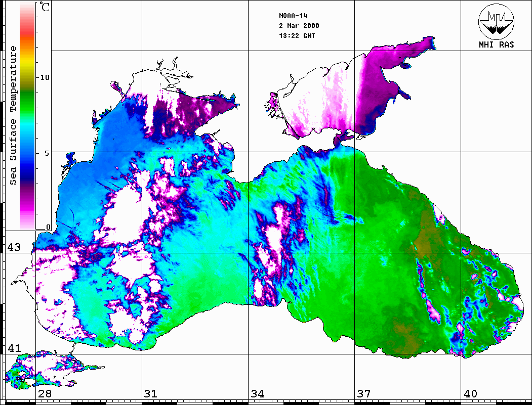Click the MHI RAS circular logo
Image resolution: width=532 pixels, height=405 pixels.
coord(497,21)
